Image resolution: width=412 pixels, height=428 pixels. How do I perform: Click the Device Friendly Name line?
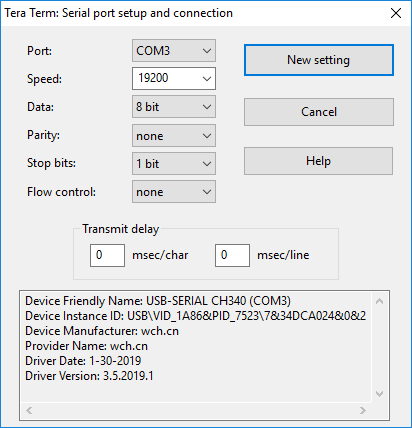point(158,301)
